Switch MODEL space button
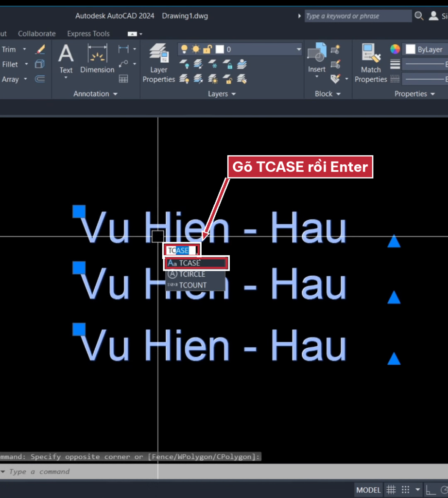Screen dimensions: 448x498 tap(368, 490)
